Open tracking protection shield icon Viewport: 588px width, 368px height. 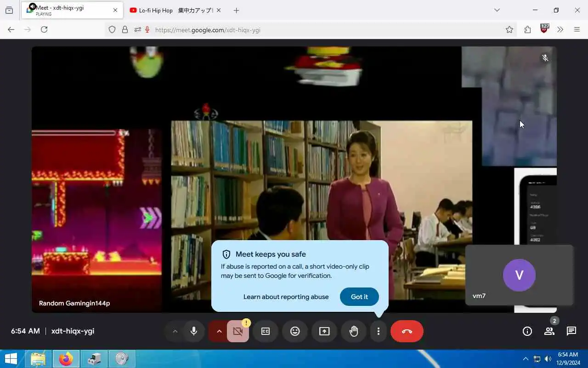(112, 30)
